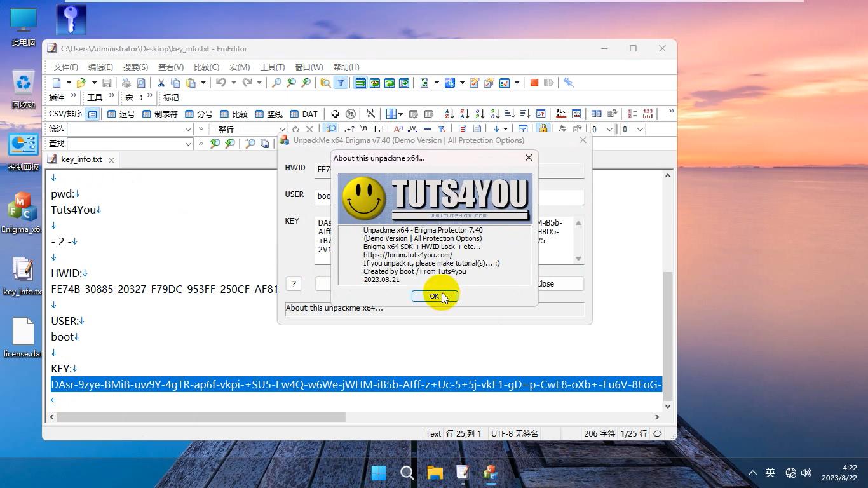Click the pin plug-in icon in toolbar

pos(569,83)
